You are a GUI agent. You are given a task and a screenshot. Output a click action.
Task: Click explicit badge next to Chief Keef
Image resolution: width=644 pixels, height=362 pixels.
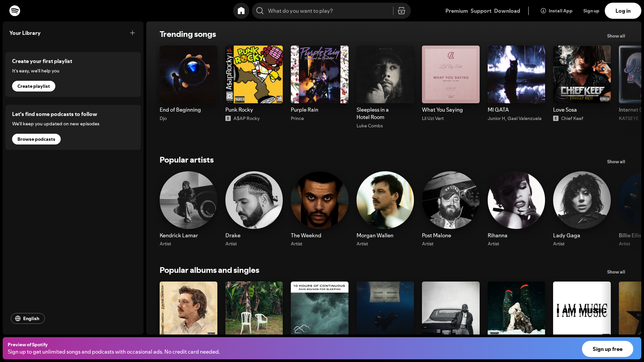556,118
